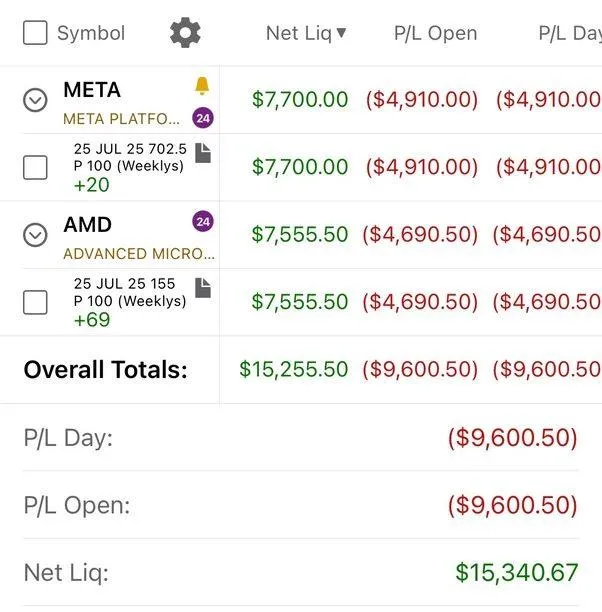Click the P/L Day column header
Viewport: 602px width, 612px height.
569,33
